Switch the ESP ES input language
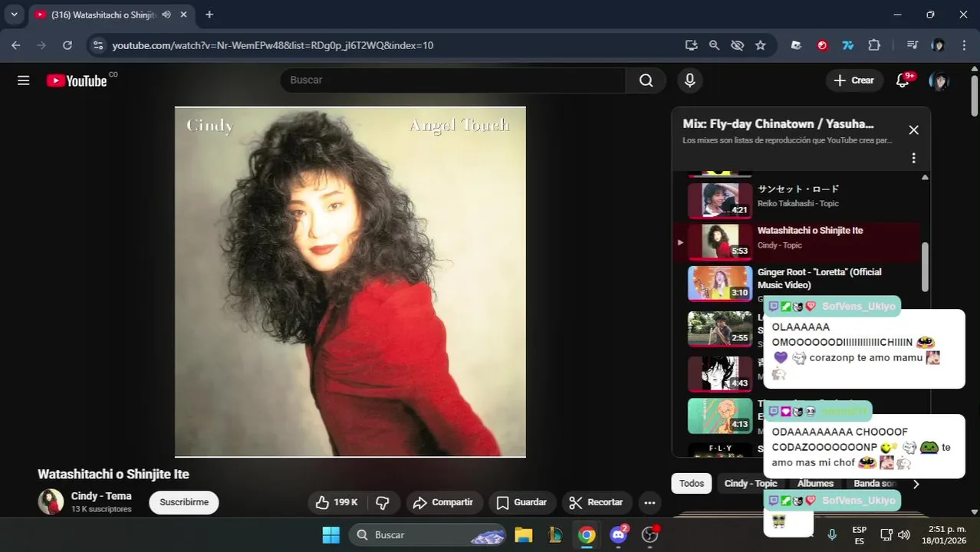This screenshot has height=552, width=980. [860, 535]
